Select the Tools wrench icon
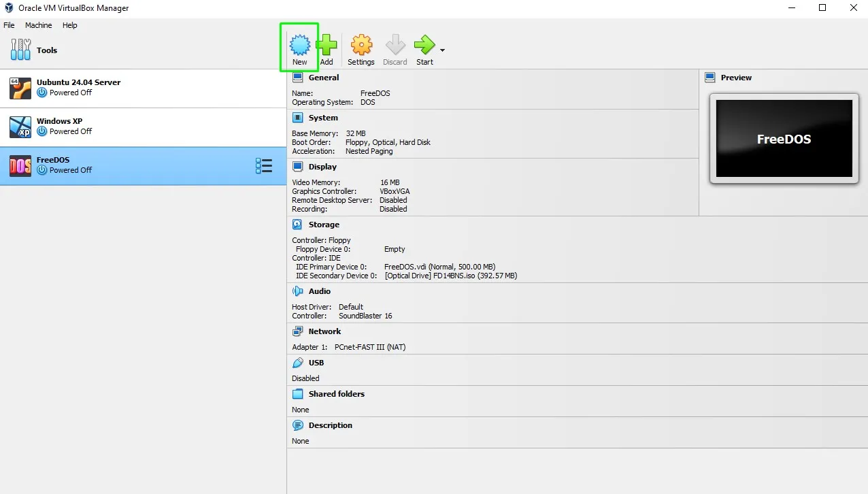Screen dimensions: 868x494 point(20,50)
